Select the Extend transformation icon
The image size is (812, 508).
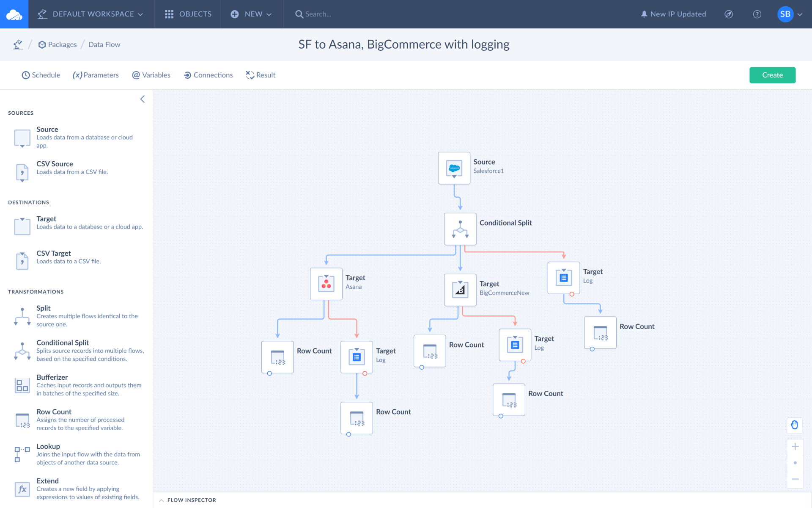click(x=22, y=489)
